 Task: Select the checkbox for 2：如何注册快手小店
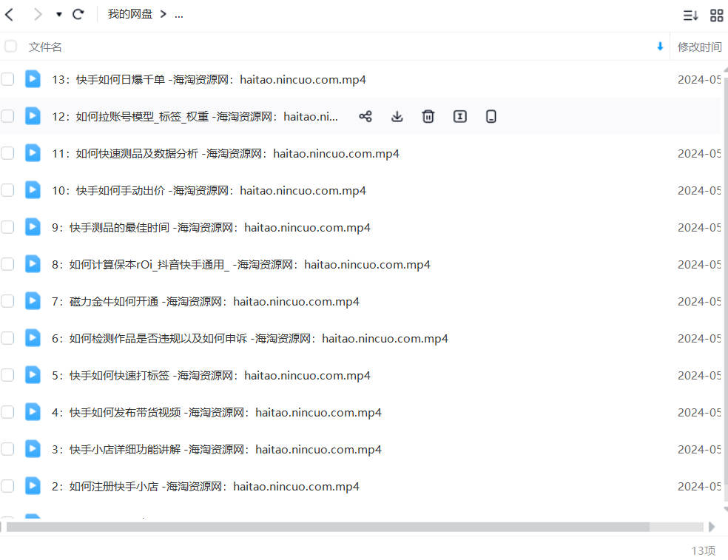[x=7, y=486]
